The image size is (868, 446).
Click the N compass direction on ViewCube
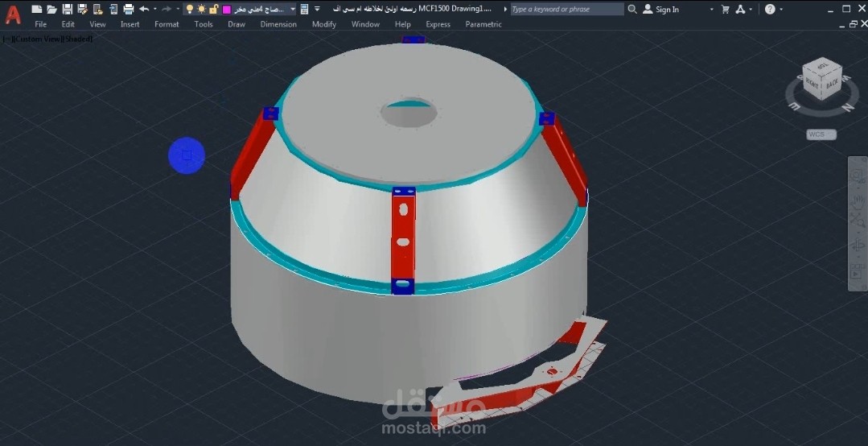tap(848, 108)
